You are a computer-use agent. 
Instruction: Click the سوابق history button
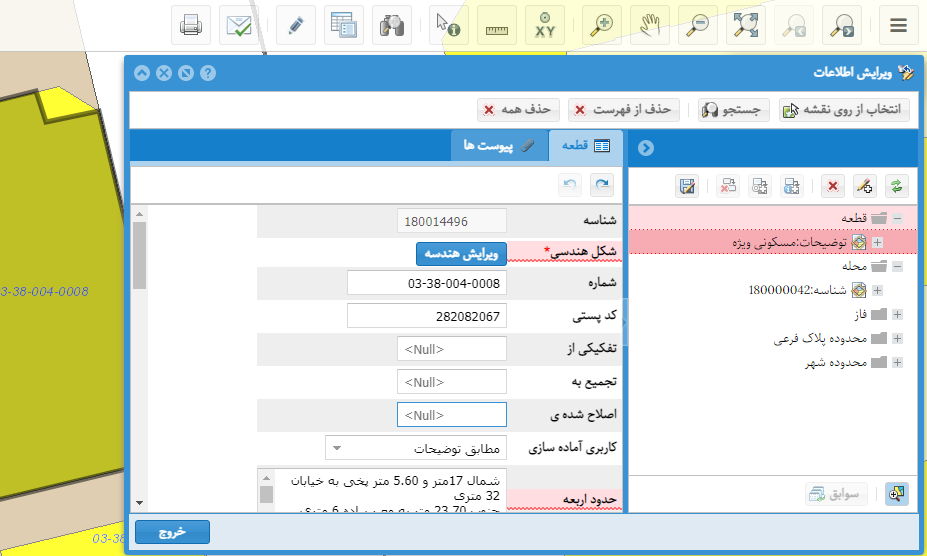tap(835, 494)
